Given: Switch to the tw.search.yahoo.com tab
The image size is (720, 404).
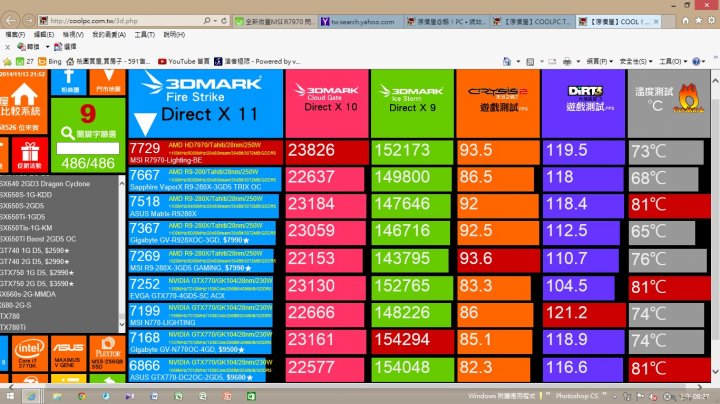Looking at the screenshot, I should [x=360, y=21].
